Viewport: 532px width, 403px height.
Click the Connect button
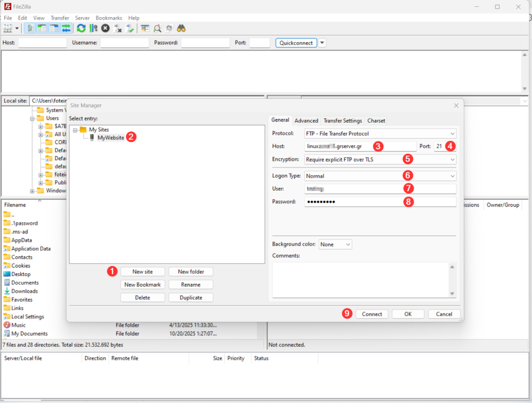[x=372, y=314]
